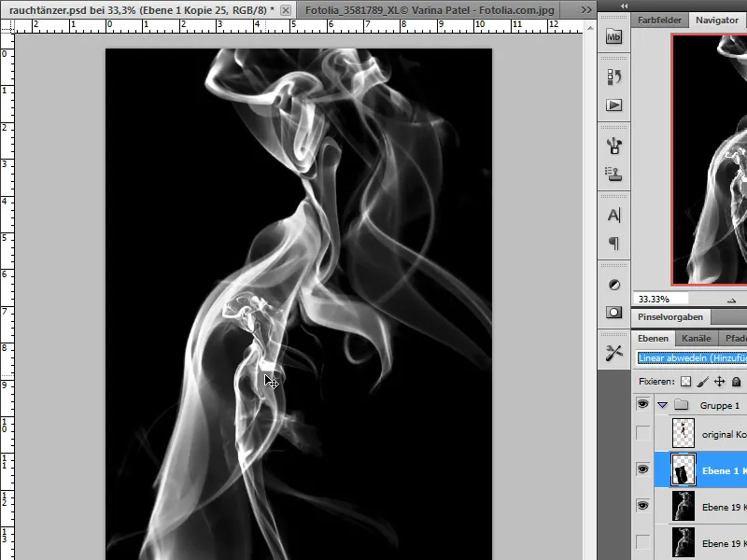Lock layer position with the move icon
The height and width of the screenshot is (560, 747).
[719, 382]
